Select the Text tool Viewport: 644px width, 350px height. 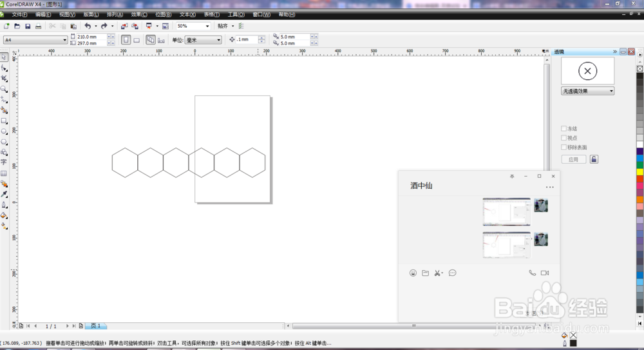[4, 162]
